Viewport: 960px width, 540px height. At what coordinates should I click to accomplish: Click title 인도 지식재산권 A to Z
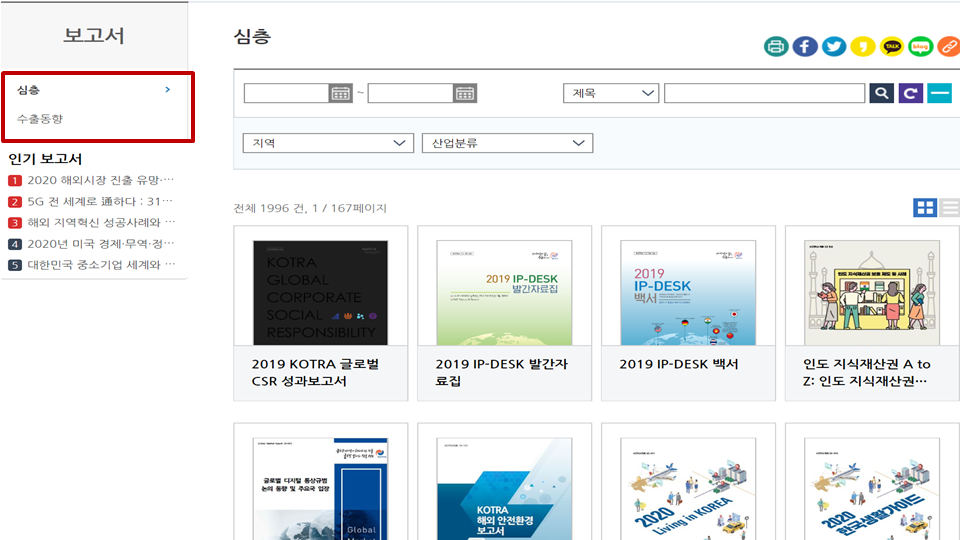(x=866, y=372)
